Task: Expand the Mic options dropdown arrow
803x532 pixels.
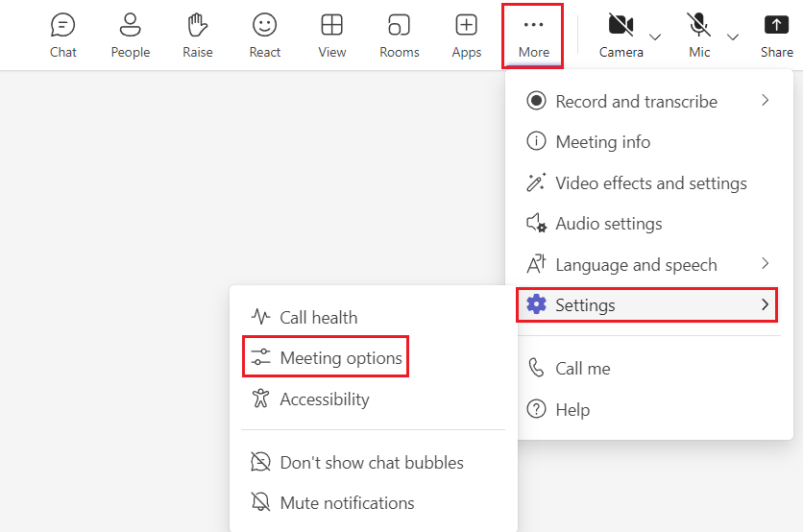Action: click(x=733, y=36)
